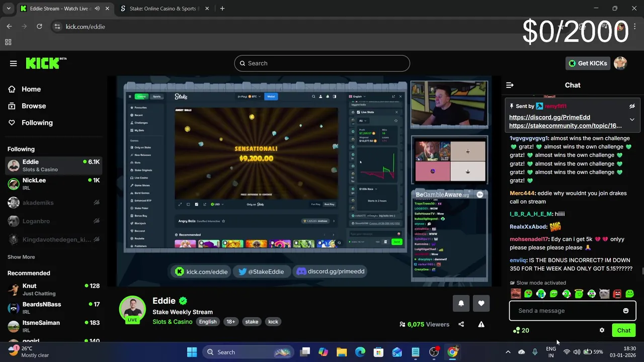Image resolution: width=644 pixels, height=362 pixels.
Task: Open the Kick sidebar hamburger menu
Action: (13, 63)
